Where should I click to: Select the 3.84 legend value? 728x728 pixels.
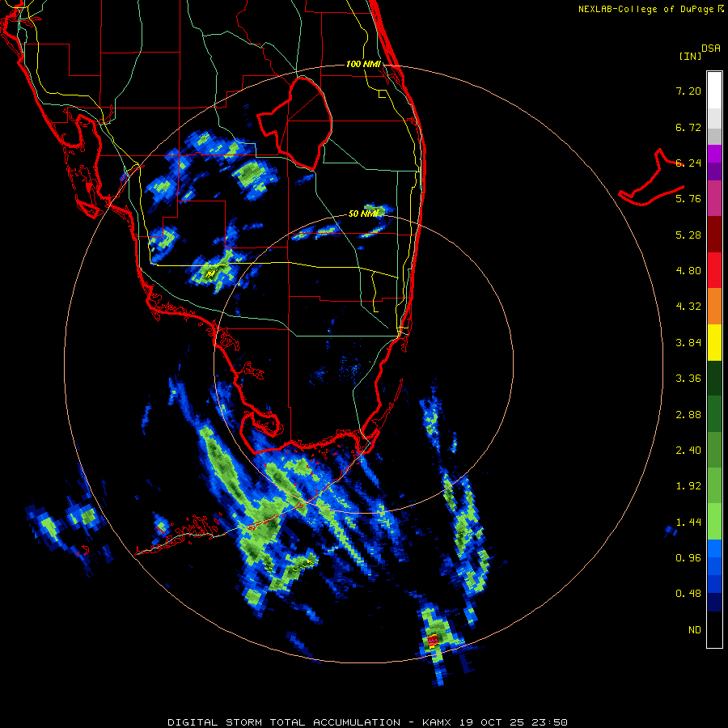tap(688, 343)
